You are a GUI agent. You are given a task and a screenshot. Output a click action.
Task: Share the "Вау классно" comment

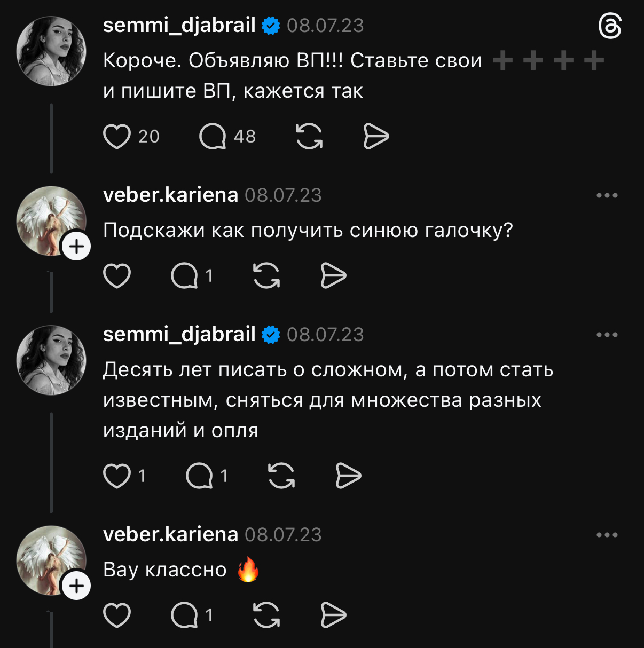tap(333, 615)
